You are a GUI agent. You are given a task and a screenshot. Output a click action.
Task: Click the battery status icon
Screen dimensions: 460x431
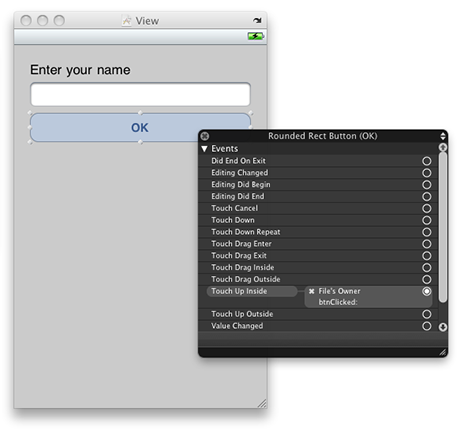click(x=255, y=36)
